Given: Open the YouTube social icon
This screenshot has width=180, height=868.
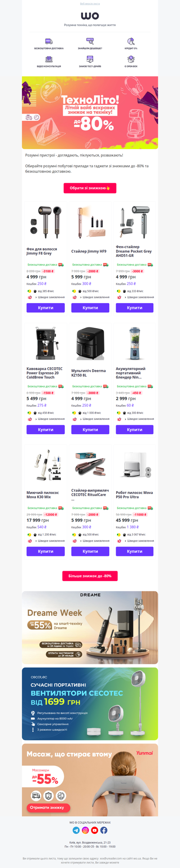Looking at the screenshot, I should click(94, 830).
